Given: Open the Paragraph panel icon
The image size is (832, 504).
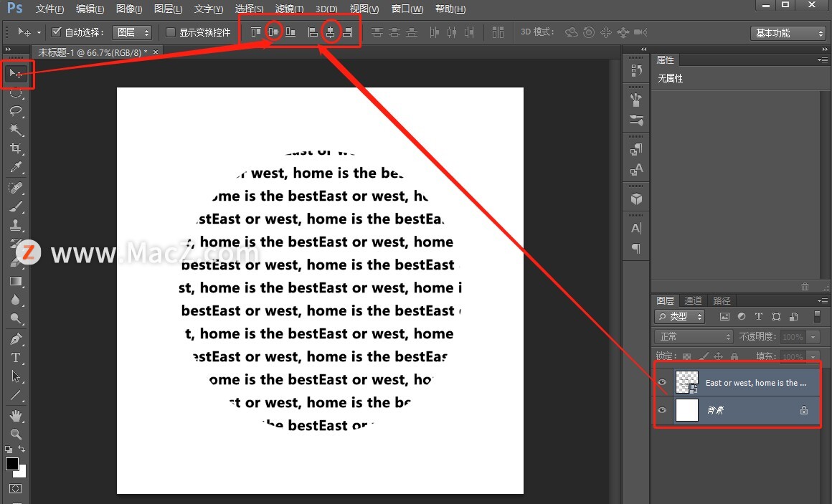Looking at the screenshot, I should tap(636, 248).
